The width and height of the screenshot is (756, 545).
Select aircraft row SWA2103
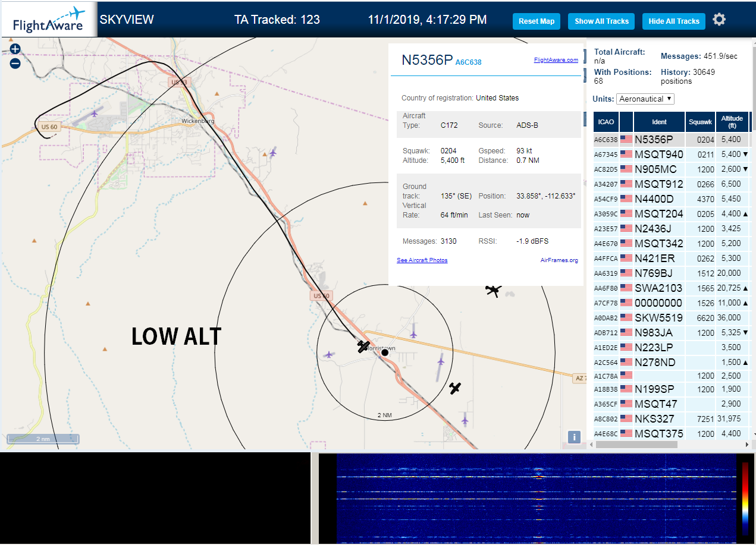click(x=671, y=288)
